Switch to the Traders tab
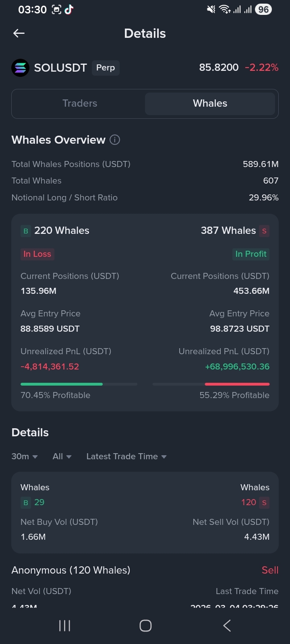The image size is (290, 644). click(x=80, y=103)
